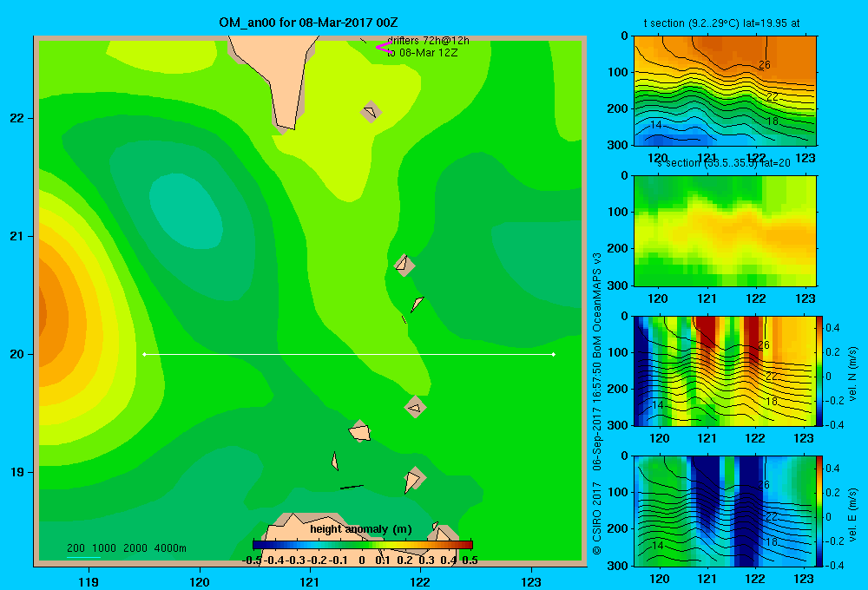Click the teal low anomaly center near 120E 21N
The height and width of the screenshot is (590, 868).
coord(186,212)
